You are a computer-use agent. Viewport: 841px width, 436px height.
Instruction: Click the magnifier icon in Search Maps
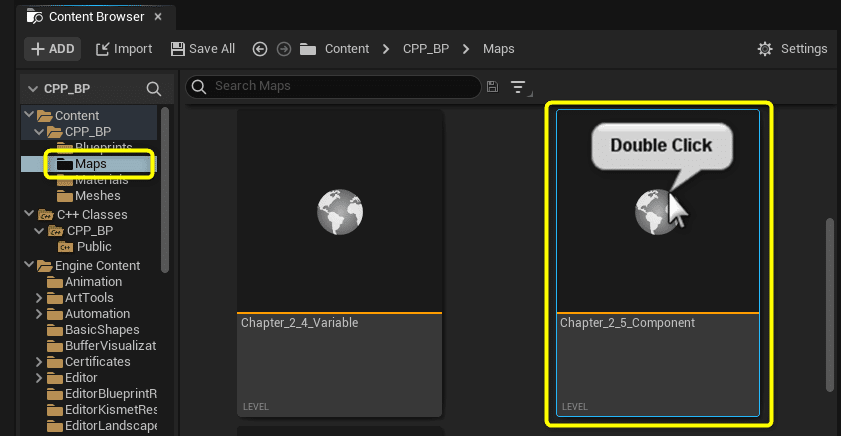click(199, 86)
